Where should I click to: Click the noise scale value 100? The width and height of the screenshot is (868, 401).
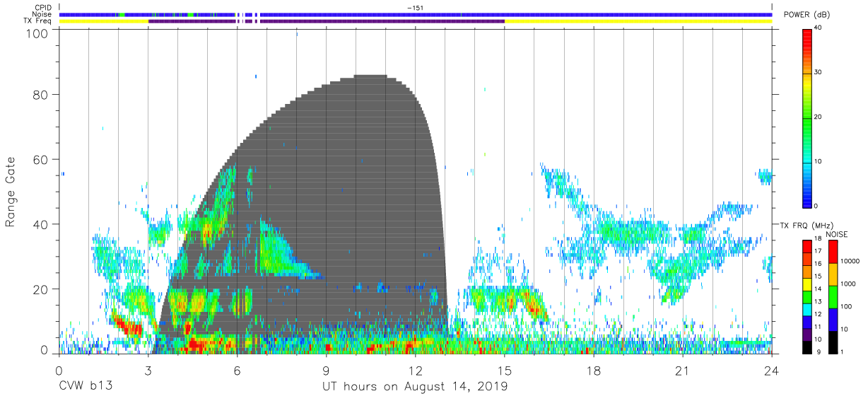tap(846, 306)
